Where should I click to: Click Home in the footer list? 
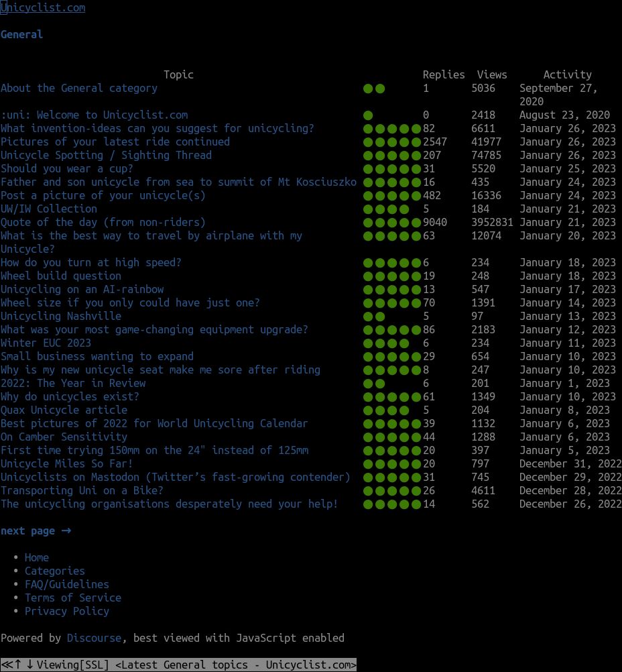coord(36,558)
